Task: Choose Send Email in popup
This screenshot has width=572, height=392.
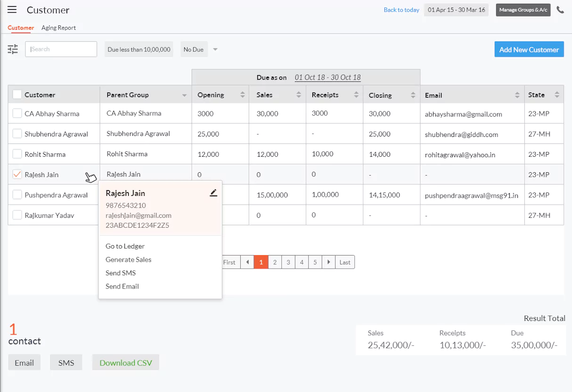Action: [x=122, y=286]
